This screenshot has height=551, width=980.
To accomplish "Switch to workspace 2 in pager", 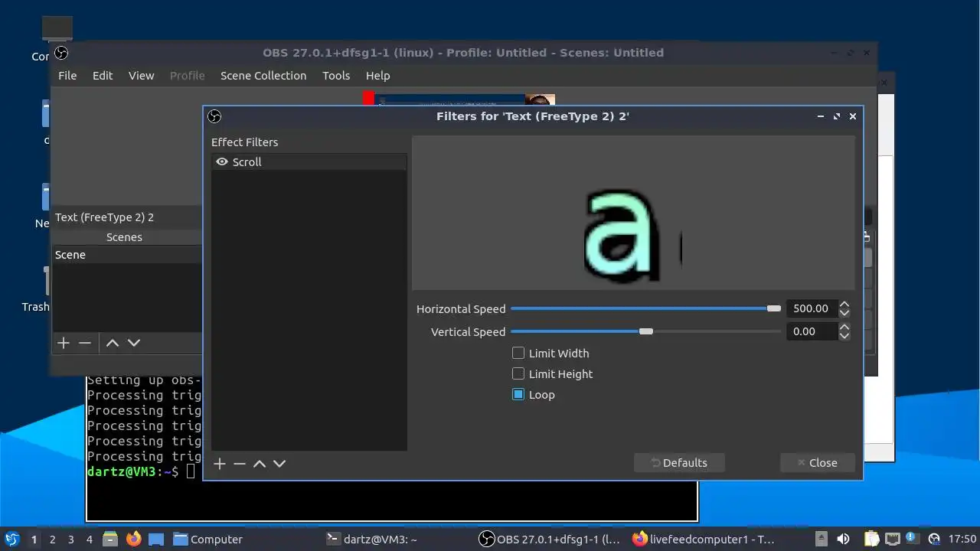I will coord(52,540).
